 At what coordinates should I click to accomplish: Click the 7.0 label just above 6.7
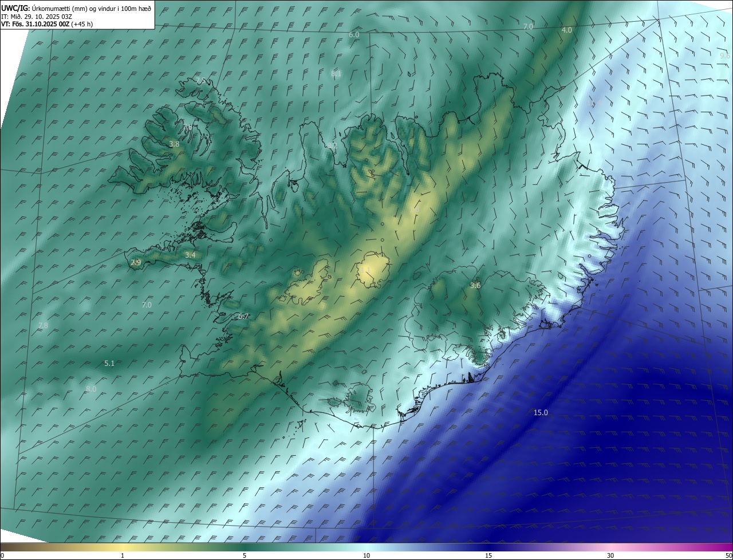coord(147,305)
